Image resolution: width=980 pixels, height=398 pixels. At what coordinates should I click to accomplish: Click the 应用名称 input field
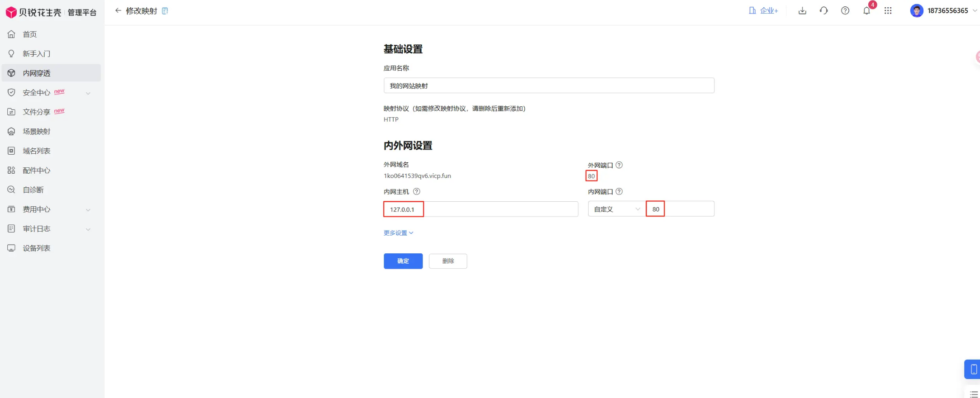coord(548,85)
